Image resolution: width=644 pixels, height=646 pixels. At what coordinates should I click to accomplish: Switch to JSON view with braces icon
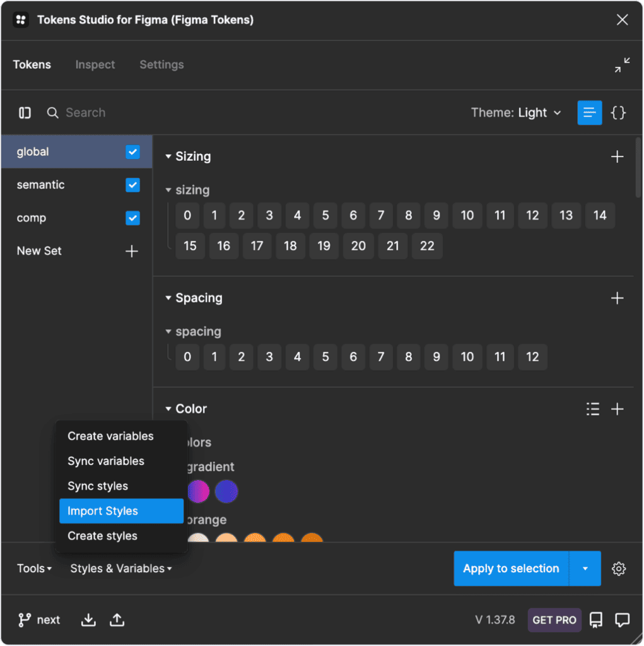click(x=619, y=113)
